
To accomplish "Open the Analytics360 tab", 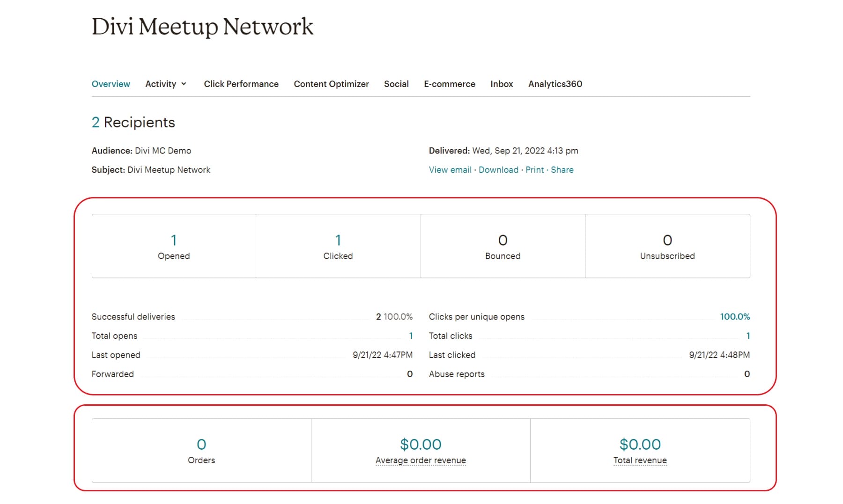I will (x=555, y=84).
